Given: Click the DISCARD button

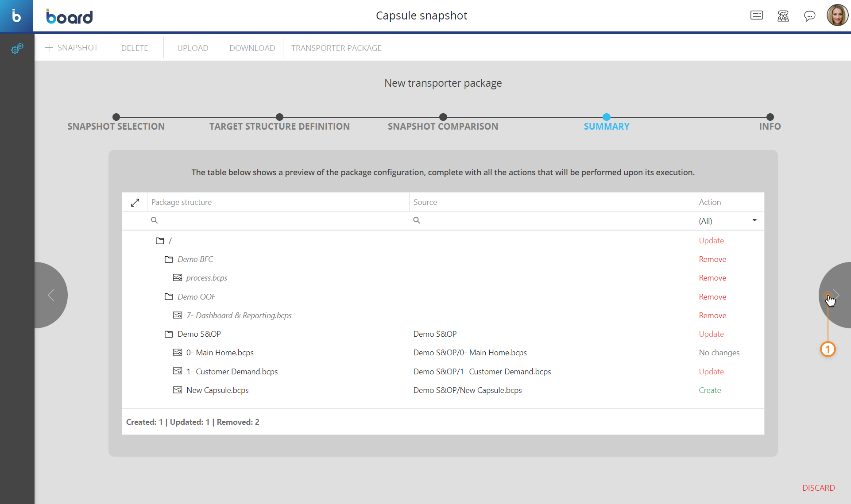Looking at the screenshot, I should 818,488.
